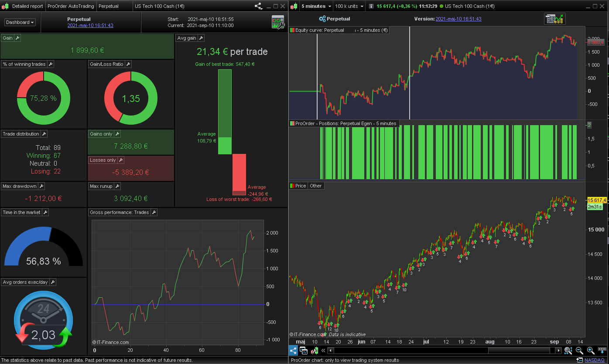Open the Avg gain wrench settings

coord(201,38)
